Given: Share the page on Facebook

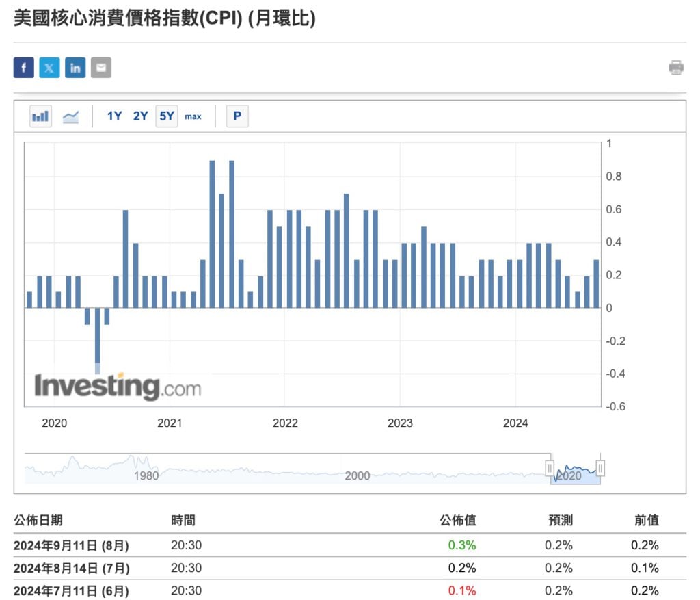Looking at the screenshot, I should pos(23,68).
